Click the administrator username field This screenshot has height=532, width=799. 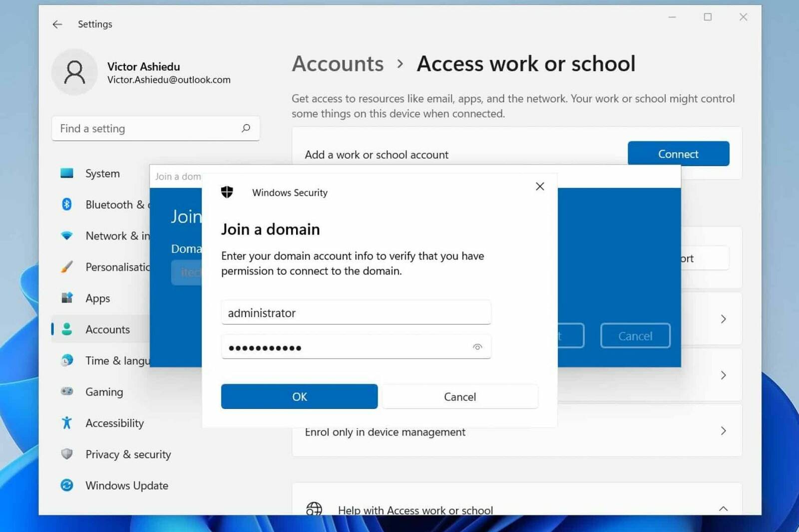pyautogui.click(x=356, y=312)
